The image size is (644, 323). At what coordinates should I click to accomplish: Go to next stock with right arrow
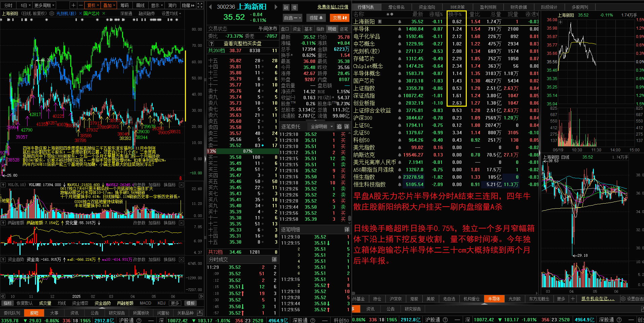click(276, 7)
